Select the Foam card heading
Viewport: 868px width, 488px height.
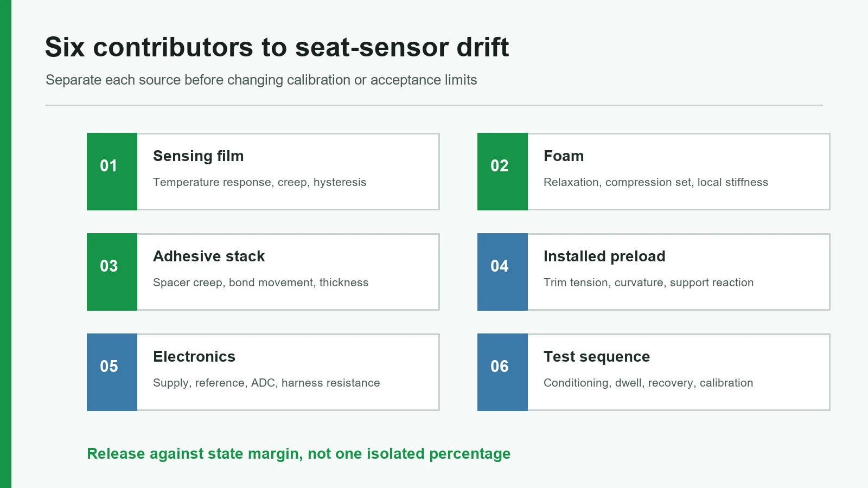coord(564,156)
